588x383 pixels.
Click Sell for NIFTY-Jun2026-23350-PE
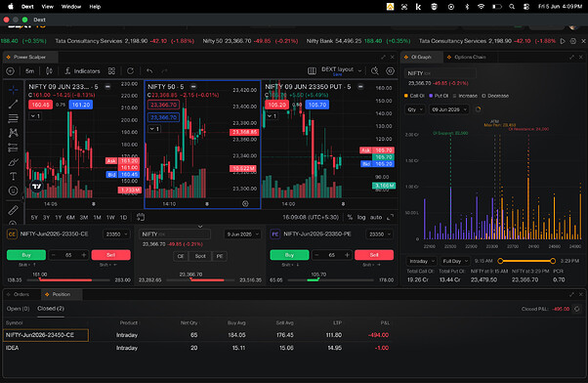click(374, 255)
